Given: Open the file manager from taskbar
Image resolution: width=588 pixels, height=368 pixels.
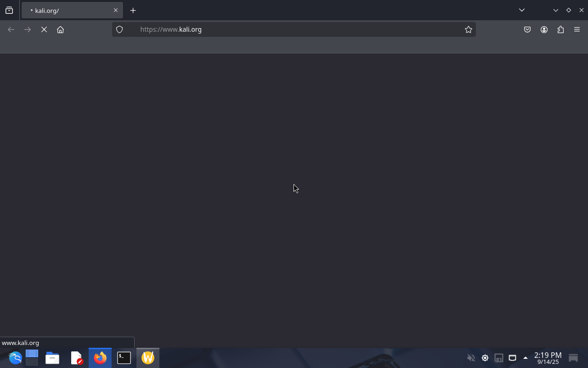Looking at the screenshot, I should coord(52,357).
